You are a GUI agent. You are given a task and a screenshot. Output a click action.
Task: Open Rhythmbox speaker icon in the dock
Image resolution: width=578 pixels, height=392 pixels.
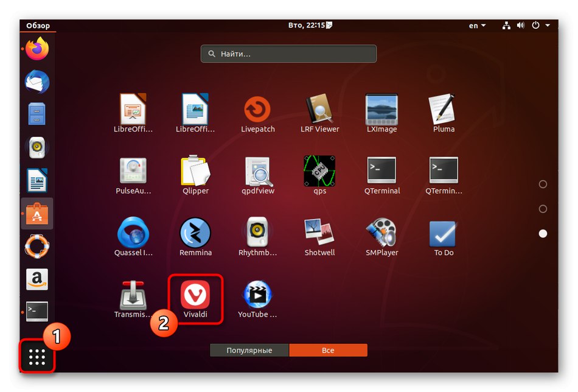pyautogui.click(x=37, y=147)
